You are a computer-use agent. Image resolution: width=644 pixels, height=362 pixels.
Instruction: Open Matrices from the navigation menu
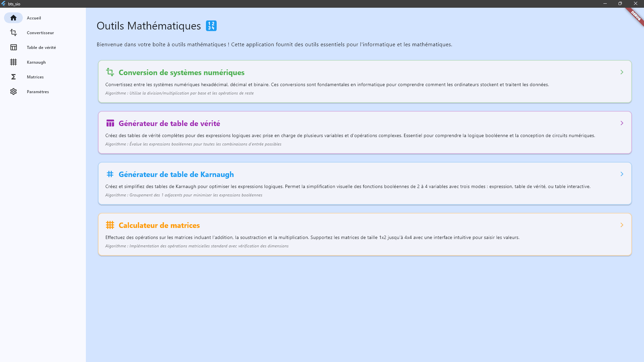coord(35,77)
